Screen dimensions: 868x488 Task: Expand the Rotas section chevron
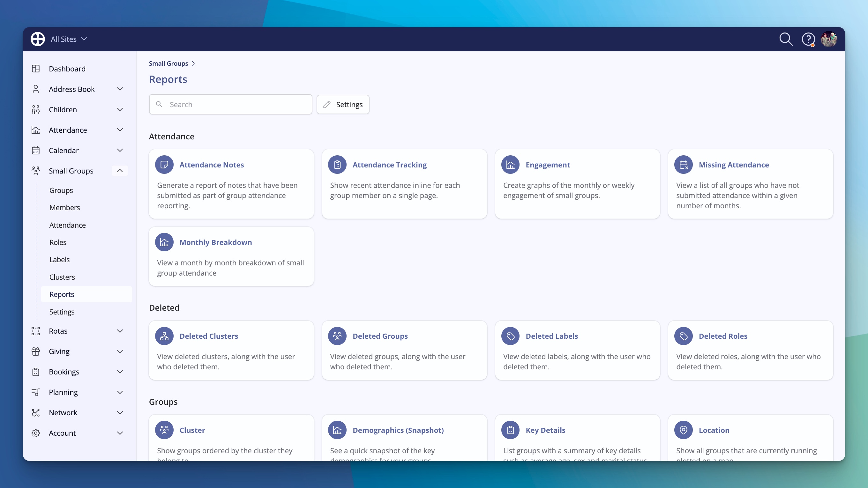[x=120, y=331]
